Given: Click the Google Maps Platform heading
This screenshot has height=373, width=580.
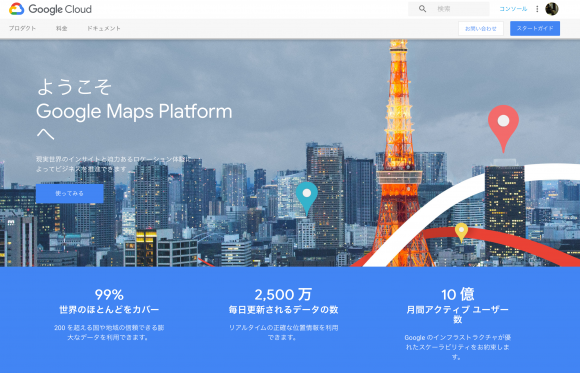Looking at the screenshot, I should point(134,111).
